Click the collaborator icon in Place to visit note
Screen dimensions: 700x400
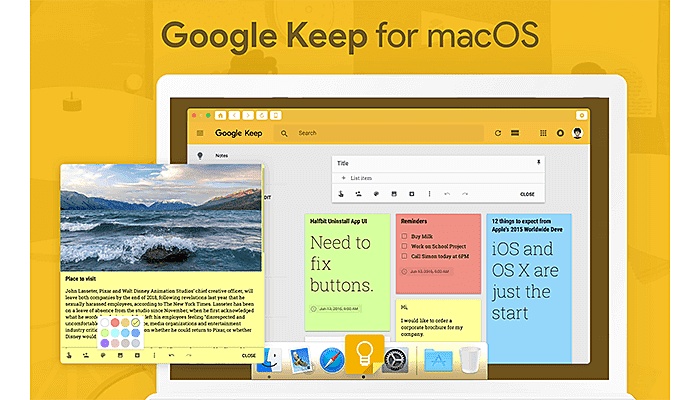point(86,355)
